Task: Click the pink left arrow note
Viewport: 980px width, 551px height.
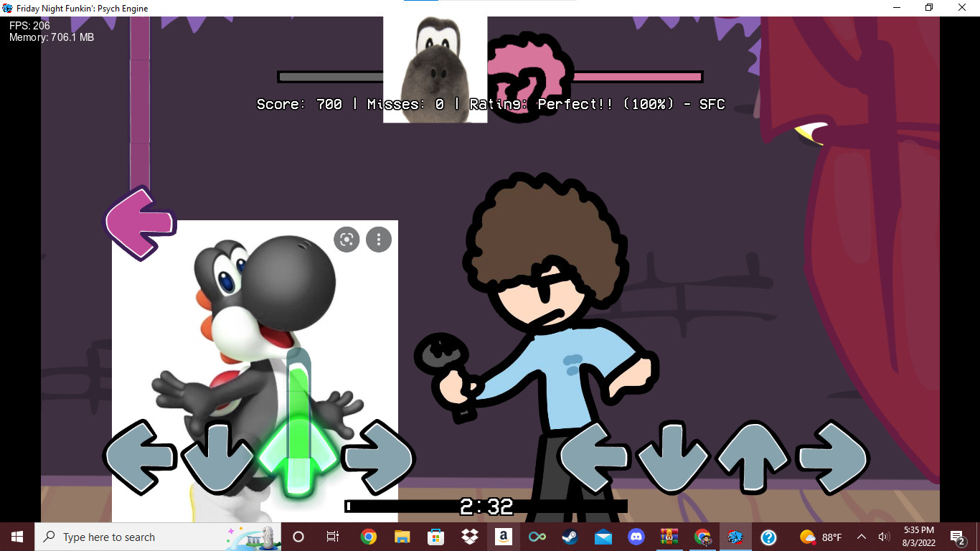Action: click(141, 223)
